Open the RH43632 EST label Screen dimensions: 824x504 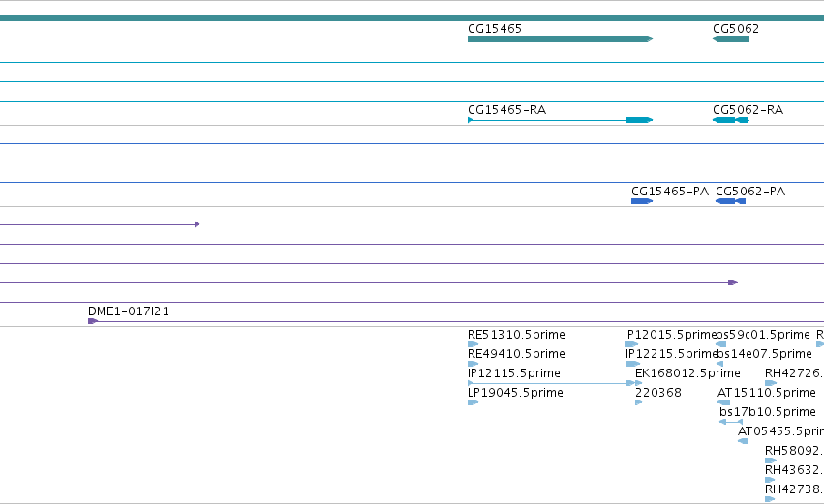click(x=794, y=470)
